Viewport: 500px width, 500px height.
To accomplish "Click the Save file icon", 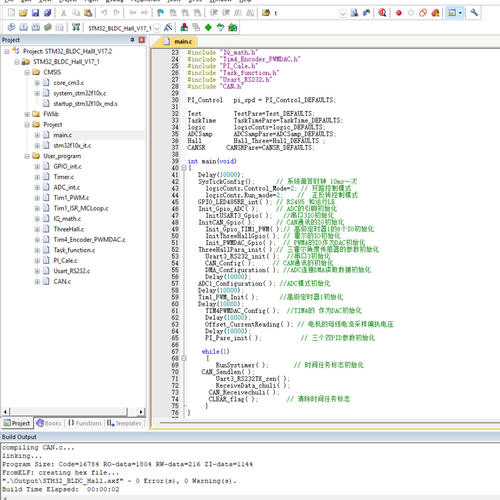I will (x=35, y=13).
